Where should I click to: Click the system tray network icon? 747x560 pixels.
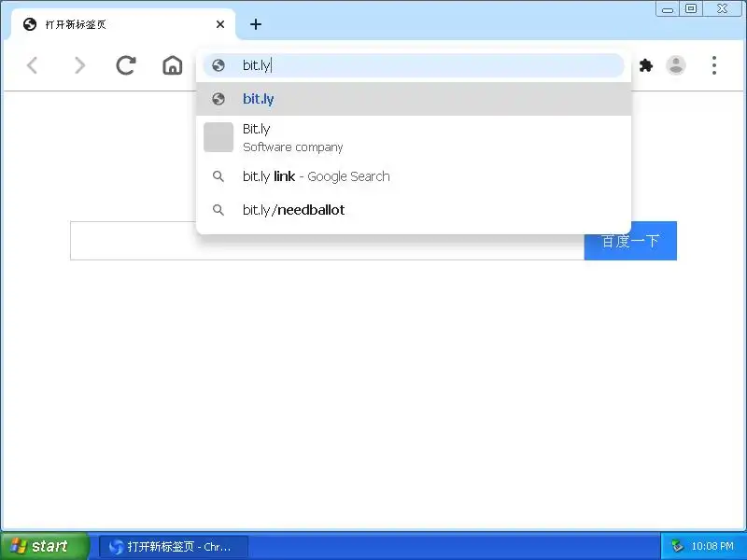click(676, 546)
